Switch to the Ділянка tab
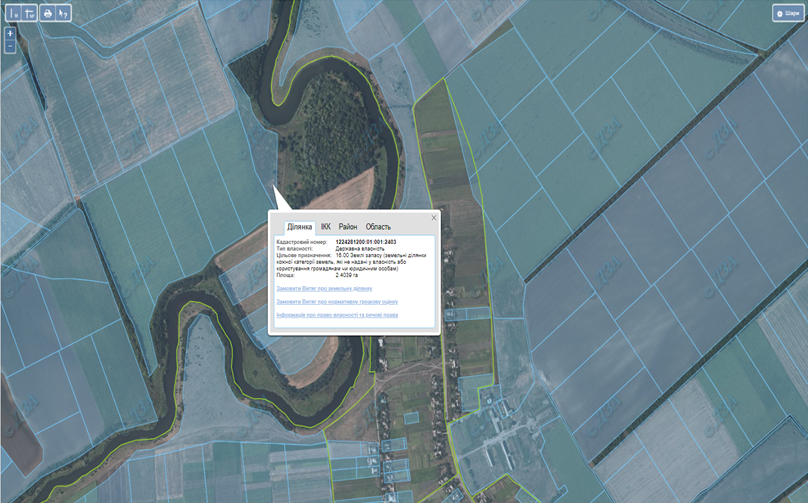The height and width of the screenshot is (504, 808). tap(300, 227)
